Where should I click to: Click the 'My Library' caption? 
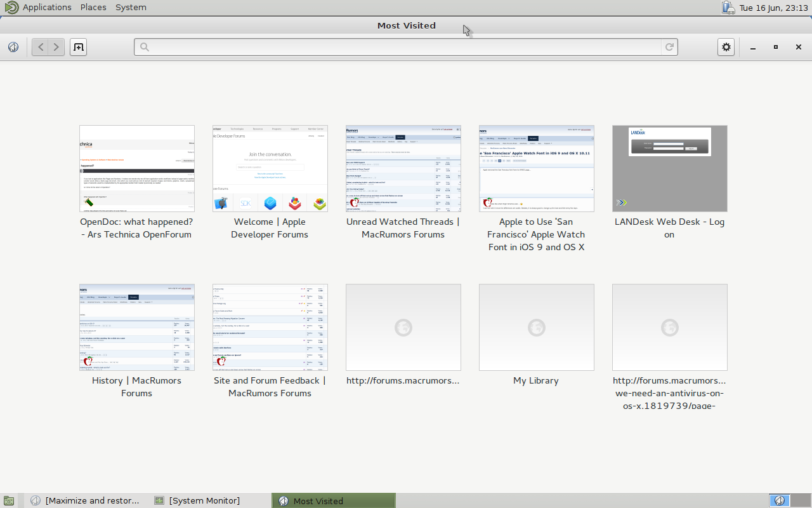click(536, 380)
